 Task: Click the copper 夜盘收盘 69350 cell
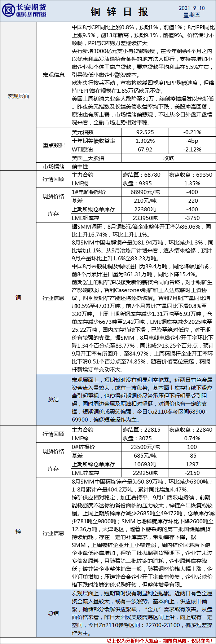[x=192, y=175]
